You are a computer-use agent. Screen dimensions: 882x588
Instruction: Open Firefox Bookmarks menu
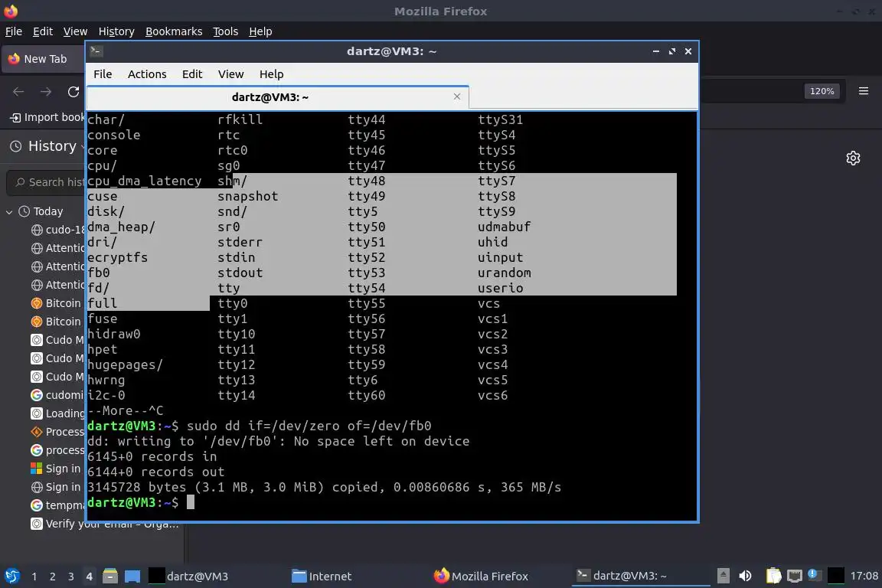(x=174, y=31)
